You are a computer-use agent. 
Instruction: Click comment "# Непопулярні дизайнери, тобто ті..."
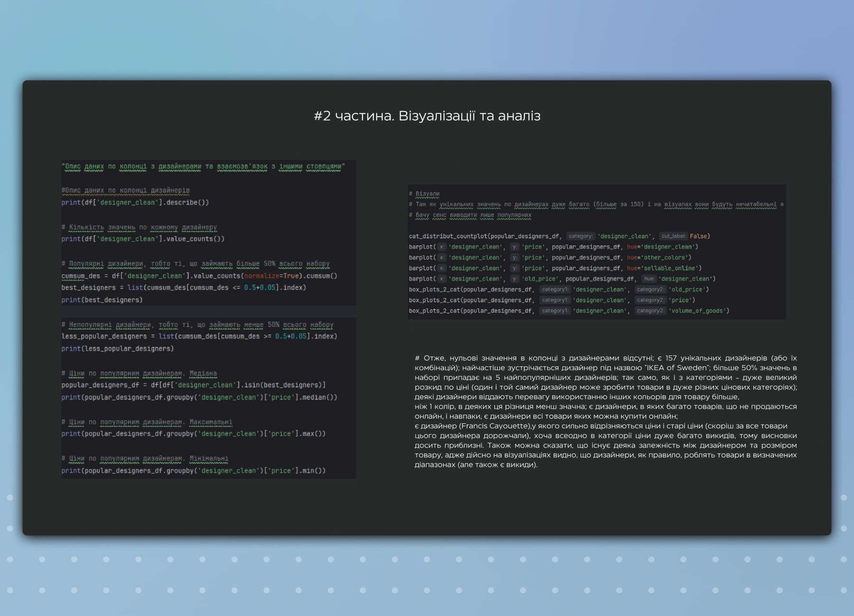(197, 325)
